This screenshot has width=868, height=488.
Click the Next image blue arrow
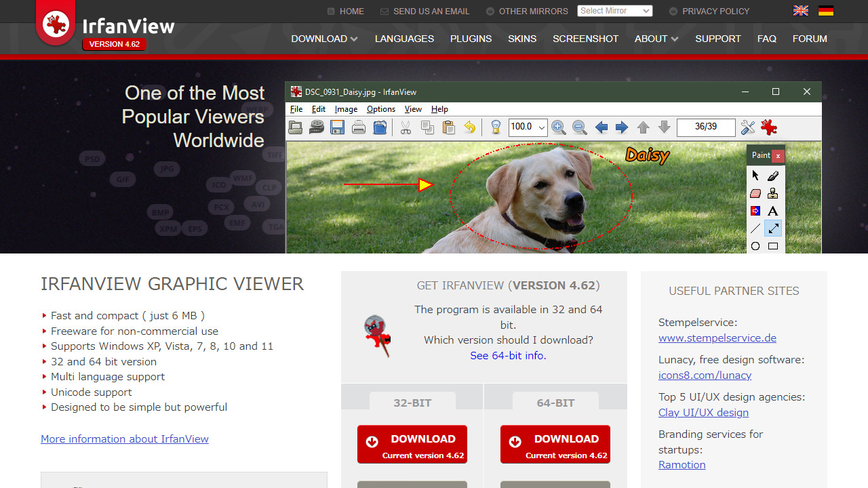pos(622,127)
